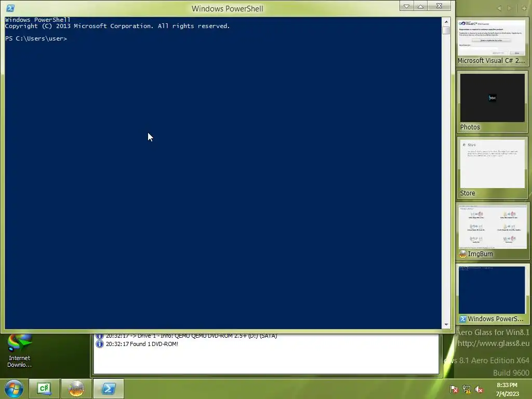Open Visual C# from the taskbar
The height and width of the screenshot is (399, 532).
pyautogui.click(x=45, y=389)
